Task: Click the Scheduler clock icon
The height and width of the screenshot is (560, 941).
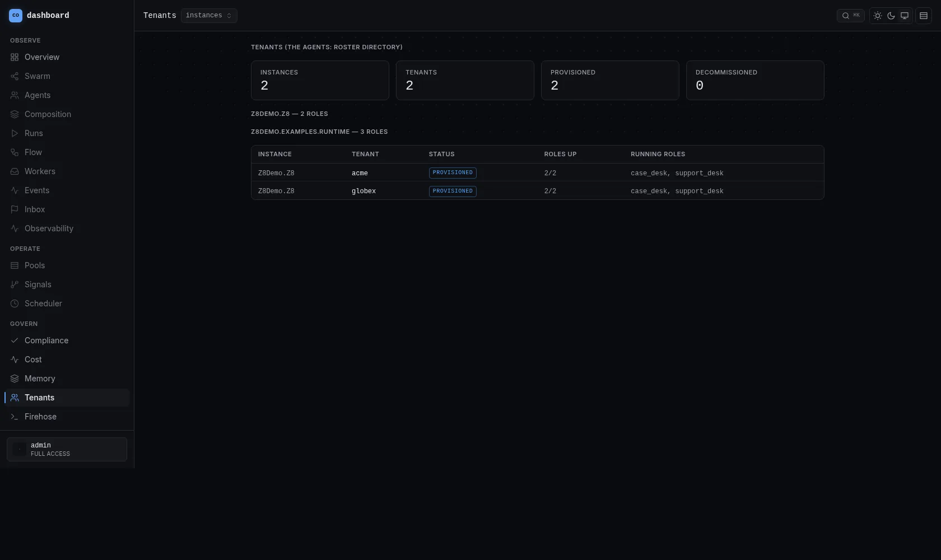Action: point(15,304)
